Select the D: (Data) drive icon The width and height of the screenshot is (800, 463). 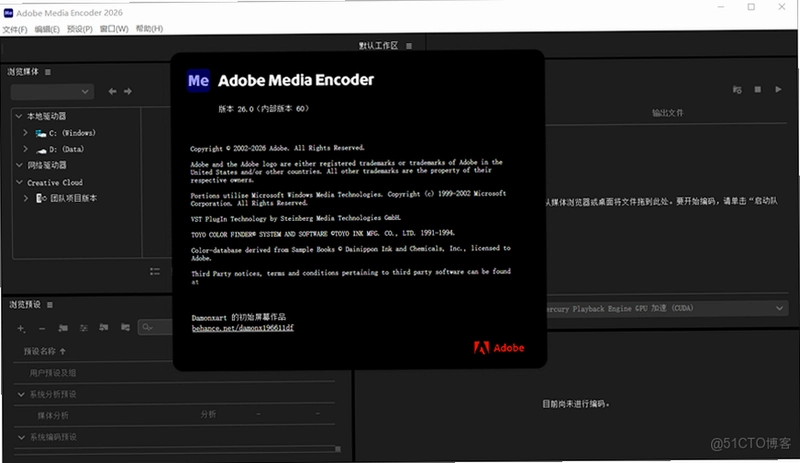point(41,150)
